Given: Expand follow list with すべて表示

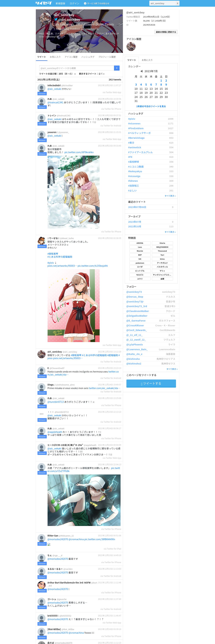Looking at the screenshot, I should [172, 369].
